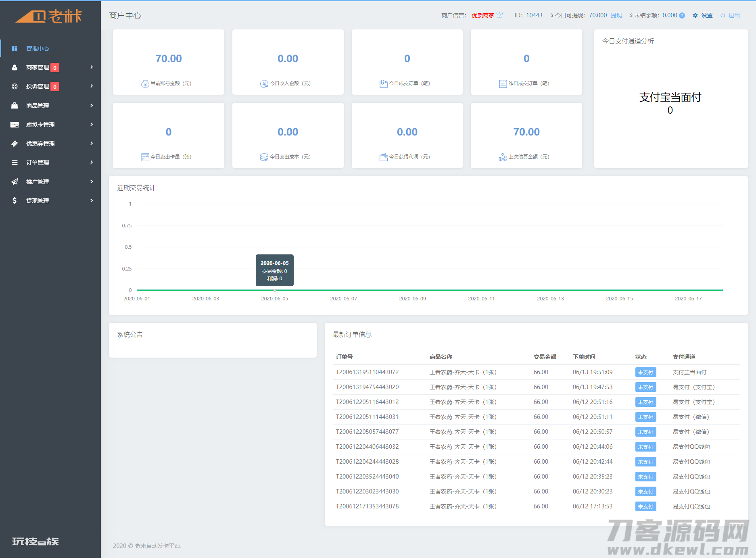Image resolution: width=756 pixels, height=558 pixels.
Task: Click the 今日卖出卡量 card icon
Action: coord(145,157)
